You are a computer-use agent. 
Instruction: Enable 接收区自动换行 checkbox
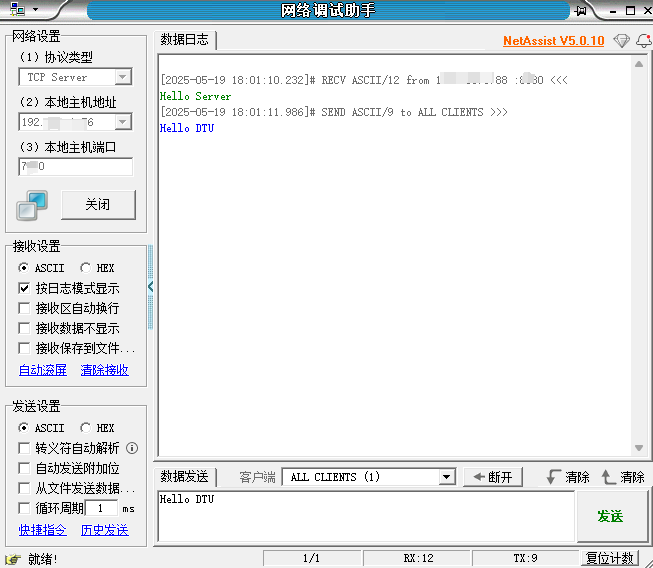point(24,308)
